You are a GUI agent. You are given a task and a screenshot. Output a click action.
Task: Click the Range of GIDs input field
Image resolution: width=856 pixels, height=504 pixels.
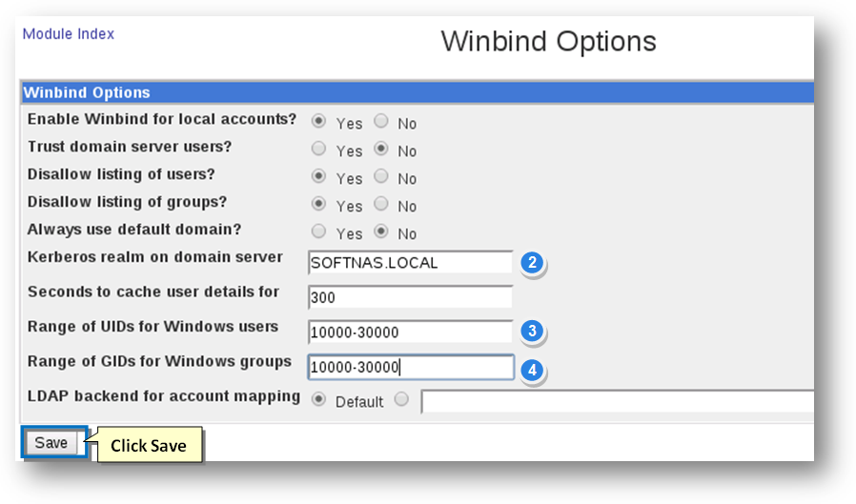411,368
